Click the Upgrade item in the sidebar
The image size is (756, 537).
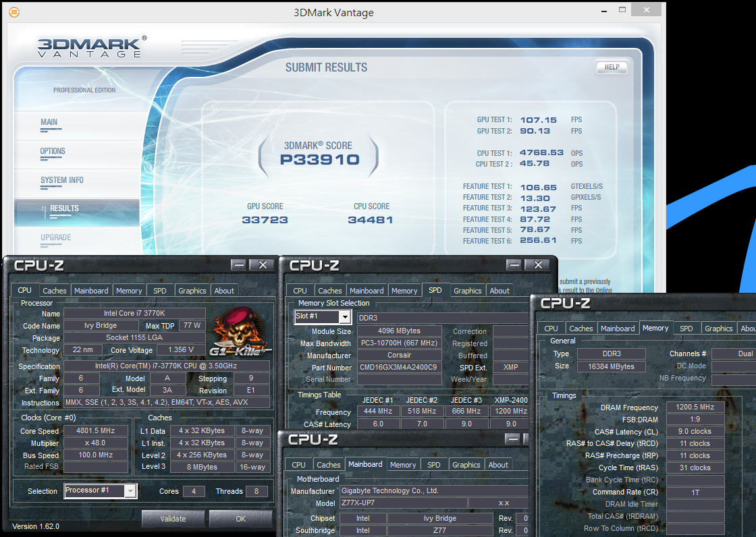point(56,237)
